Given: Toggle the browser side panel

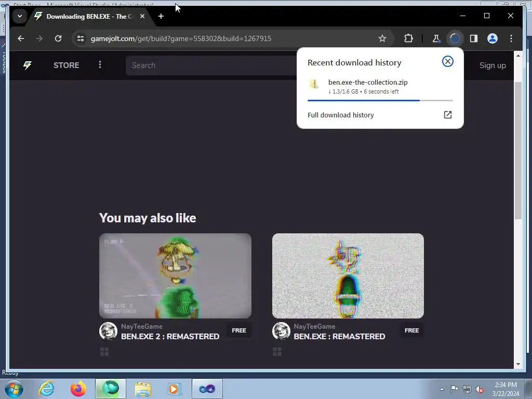Looking at the screenshot, I should click(474, 38).
